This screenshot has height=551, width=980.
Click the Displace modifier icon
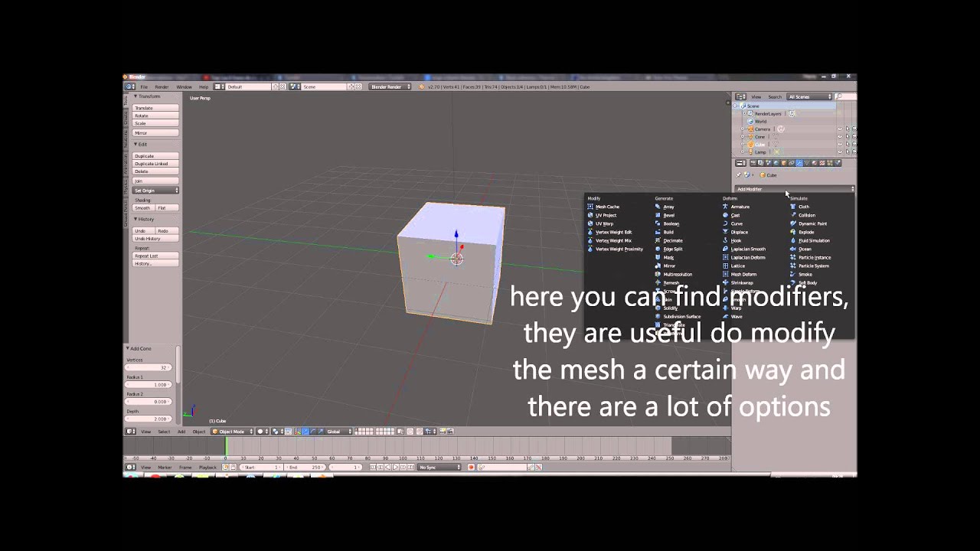pyautogui.click(x=726, y=232)
